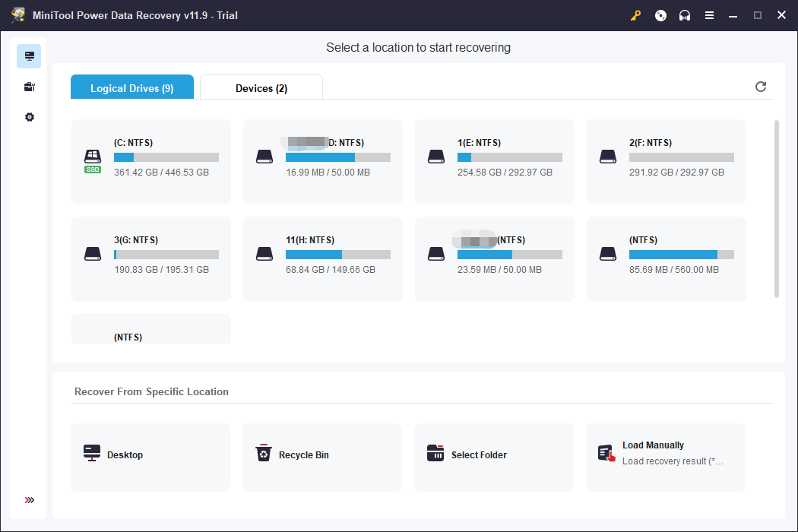
Task: Select This PC sidebar icon
Action: click(29, 56)
